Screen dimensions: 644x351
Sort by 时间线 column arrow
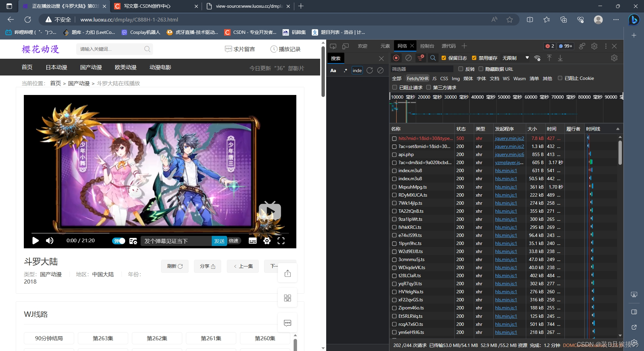click(617, 129)
